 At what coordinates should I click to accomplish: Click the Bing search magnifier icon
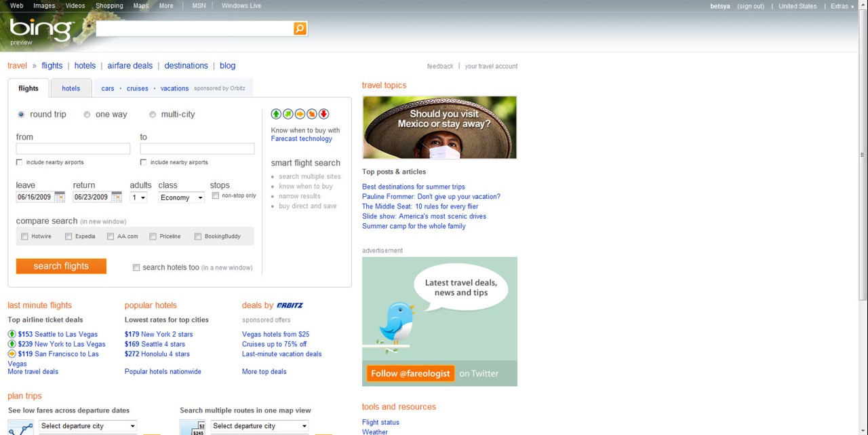pos(300,29)
